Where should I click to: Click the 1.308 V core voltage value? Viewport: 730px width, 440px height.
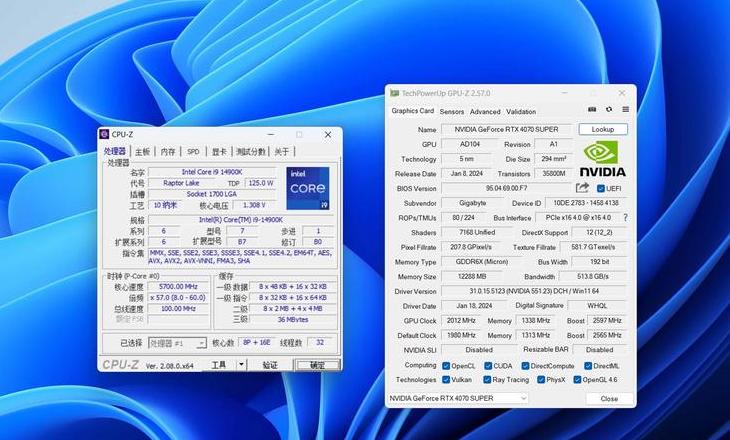[254, 205]
